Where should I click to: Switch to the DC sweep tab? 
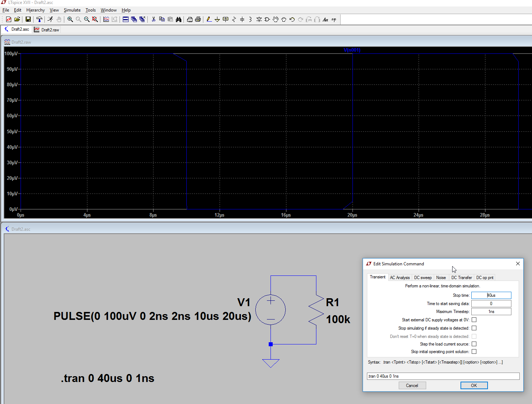pos(423,278)
